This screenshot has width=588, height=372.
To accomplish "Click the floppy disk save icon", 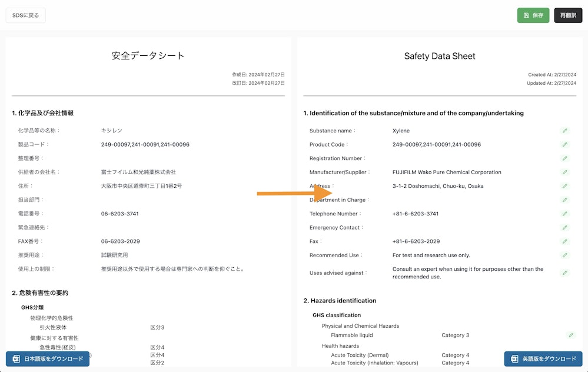I will coord(526,15).
